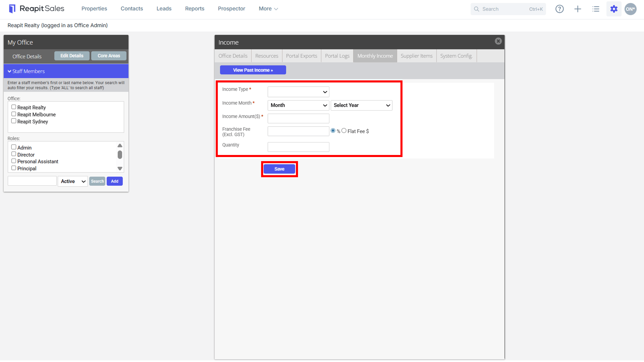Click the Roles list scrollbar thumb
Viewport: 644px width, 362px height.
click(120, 155)
